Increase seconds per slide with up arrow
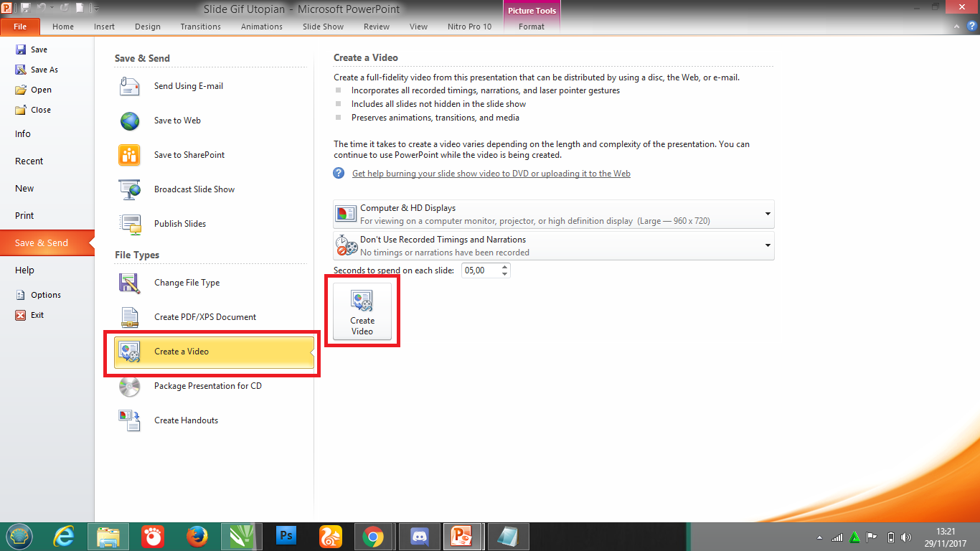The image size is (980, 551). (505, 267)
